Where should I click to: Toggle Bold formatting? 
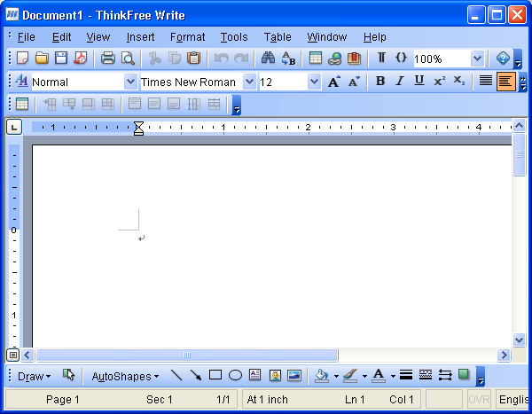pos(380,81)
